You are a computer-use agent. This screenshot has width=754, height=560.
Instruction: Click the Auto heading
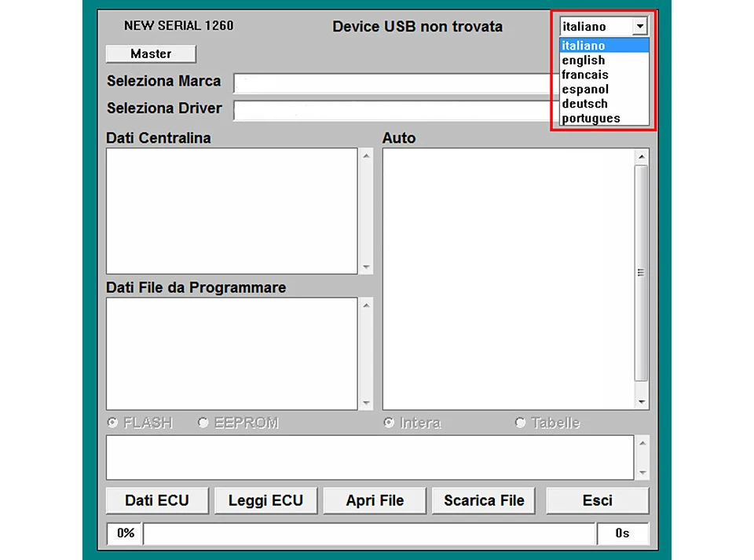click(x=399, y=138)
